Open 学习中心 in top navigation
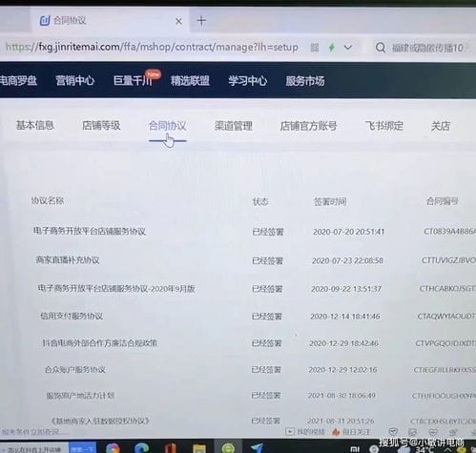Viewport: 476px width, 453px height. click(x=247, y=81)
